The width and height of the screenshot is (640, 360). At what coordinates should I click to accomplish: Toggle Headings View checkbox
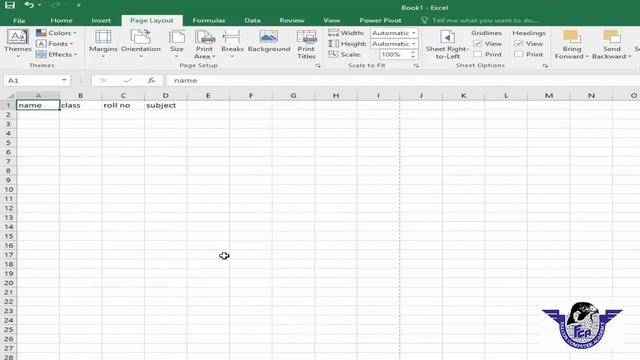[x=518, y=43]
